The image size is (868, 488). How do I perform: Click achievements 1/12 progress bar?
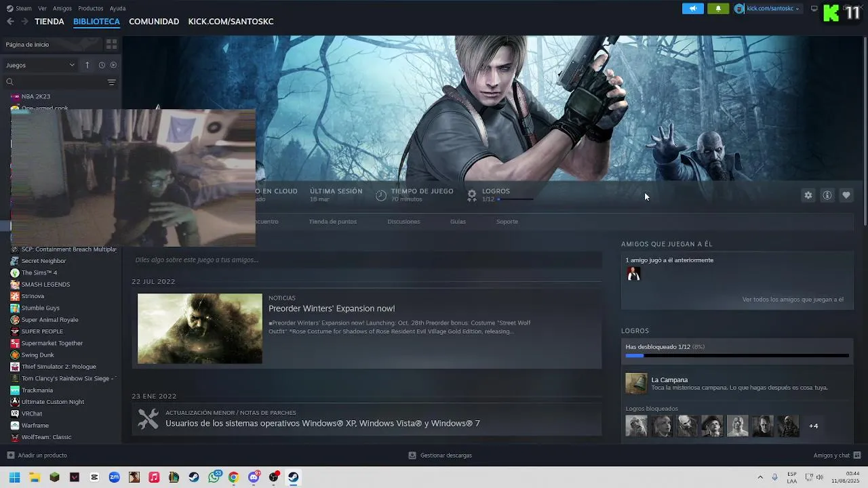pyautogui.click(x=737, y=356)
